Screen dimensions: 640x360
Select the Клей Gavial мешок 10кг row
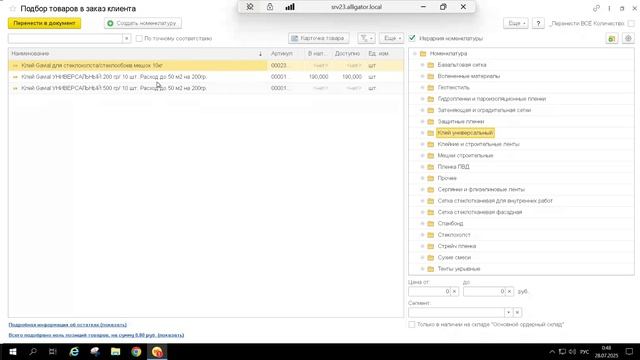point(206,65)
